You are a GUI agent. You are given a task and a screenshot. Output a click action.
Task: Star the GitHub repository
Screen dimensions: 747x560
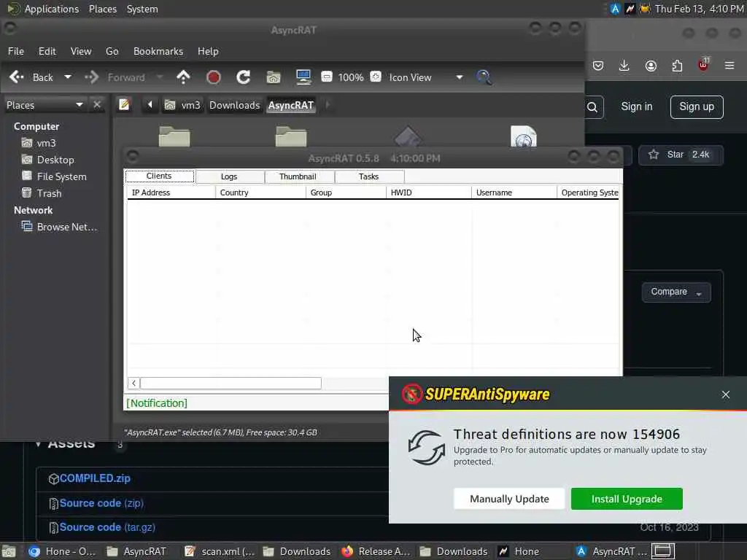(x=681, y=155)
